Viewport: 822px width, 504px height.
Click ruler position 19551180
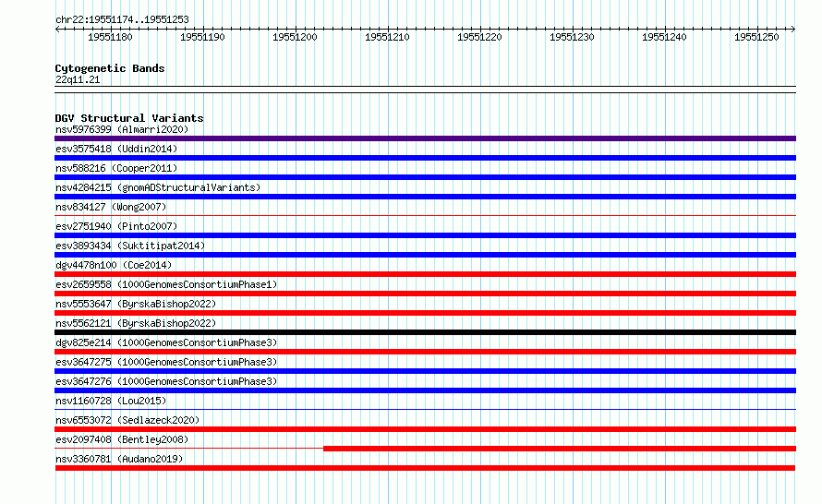click(x=110, y=37)
